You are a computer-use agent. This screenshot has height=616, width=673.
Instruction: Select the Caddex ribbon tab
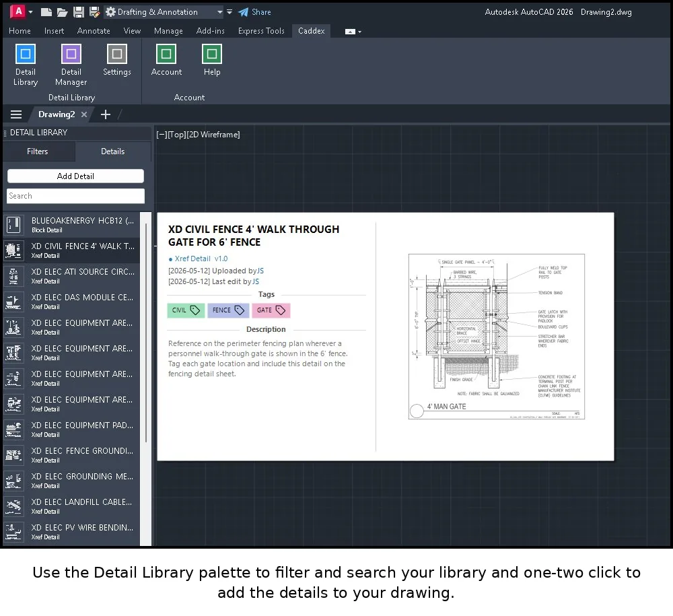pyautogui.click(x=311, y=31)
